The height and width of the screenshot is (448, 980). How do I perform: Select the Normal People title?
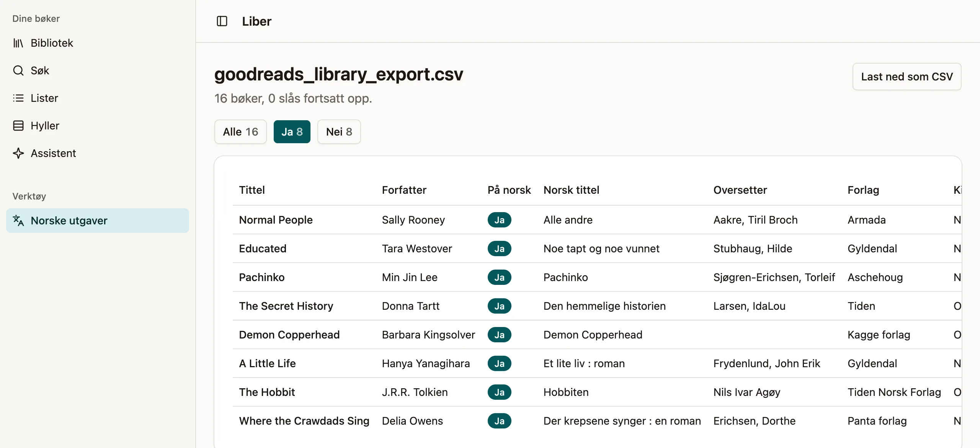(x=276, y=220)
